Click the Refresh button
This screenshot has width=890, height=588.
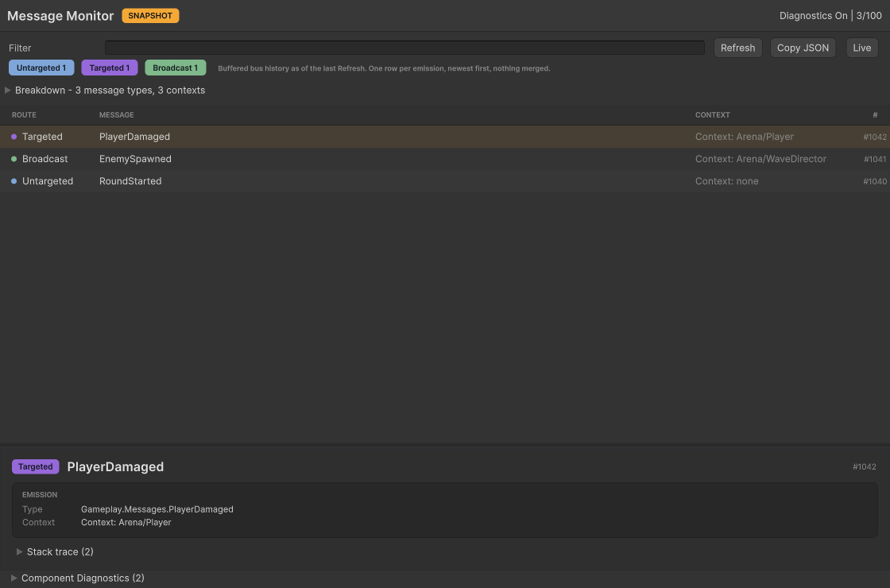coord(737,48)
